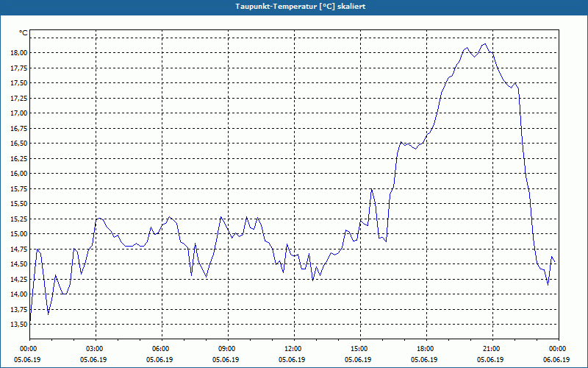Select the '16,00' y-axis label

20,174
